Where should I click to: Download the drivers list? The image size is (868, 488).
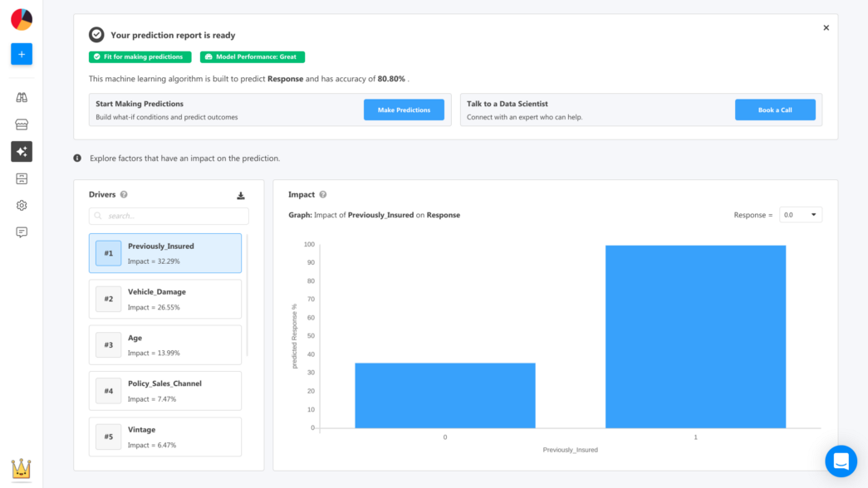tap(241, 195)
